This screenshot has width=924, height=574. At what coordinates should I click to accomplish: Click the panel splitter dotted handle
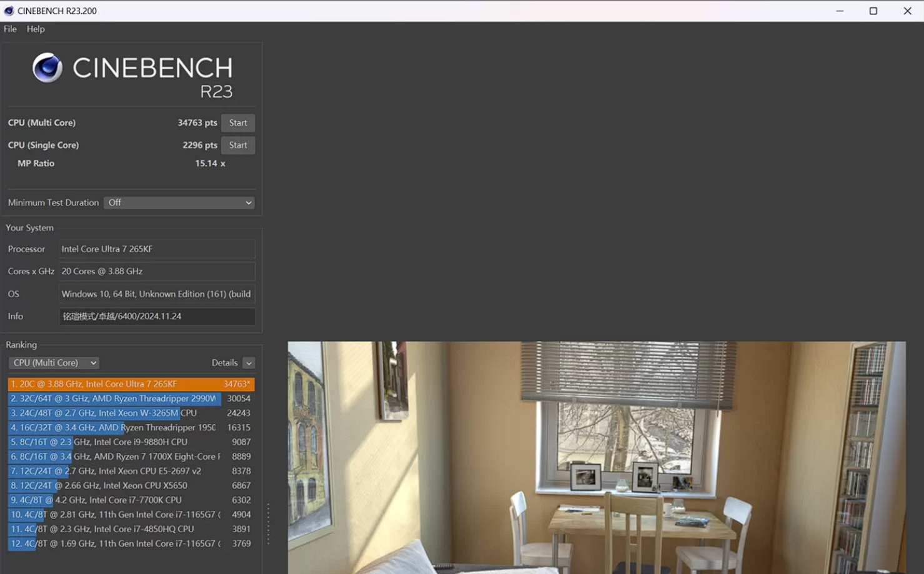(269, 523)
